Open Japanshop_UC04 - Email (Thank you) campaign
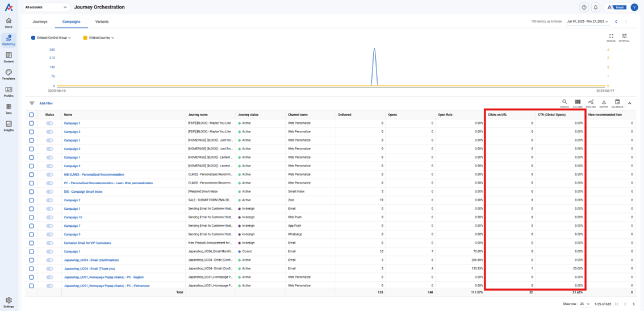644x311 pixels. (x=89, y=268)
